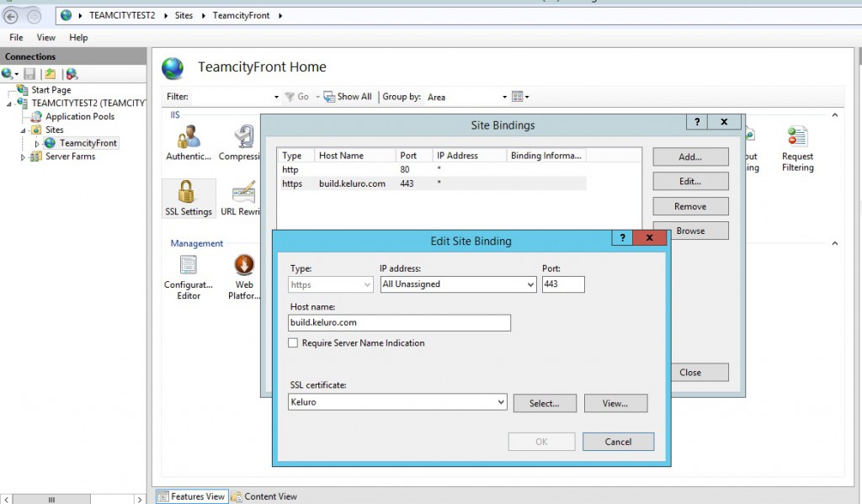
Task: Click the Host name input field
Action: point(399,322)
